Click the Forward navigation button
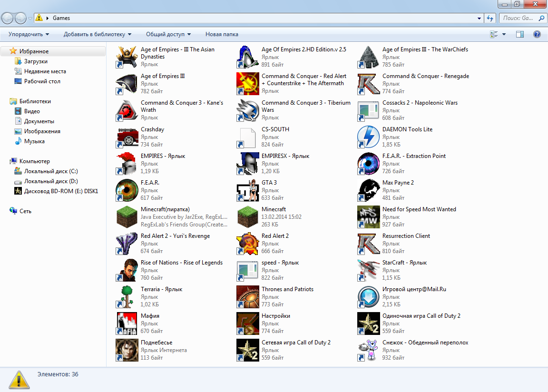The height and width of the screenshot is (392, 548). pos(20,18)
